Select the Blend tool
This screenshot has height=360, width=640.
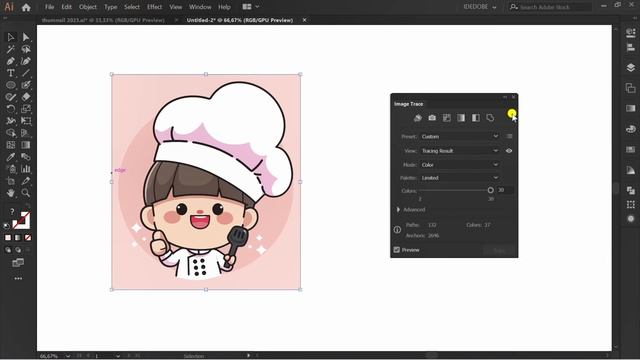click(x=26, y=157)
